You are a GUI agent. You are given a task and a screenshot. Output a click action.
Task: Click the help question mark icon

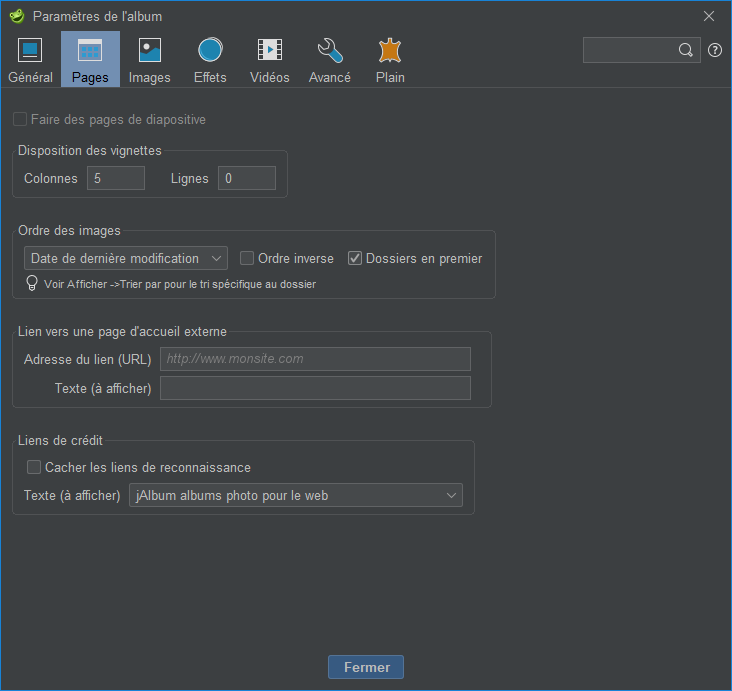point(715,50)
